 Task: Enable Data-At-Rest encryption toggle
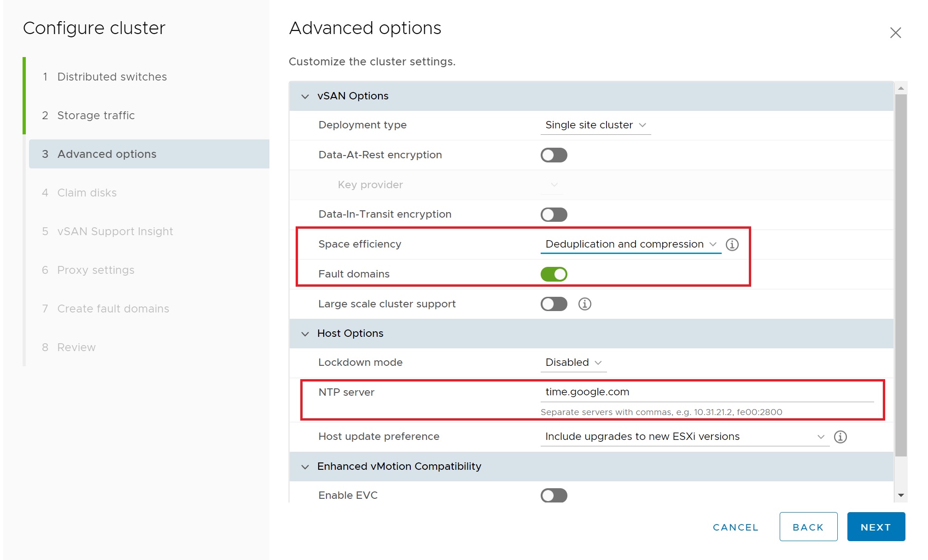[554, 155]
